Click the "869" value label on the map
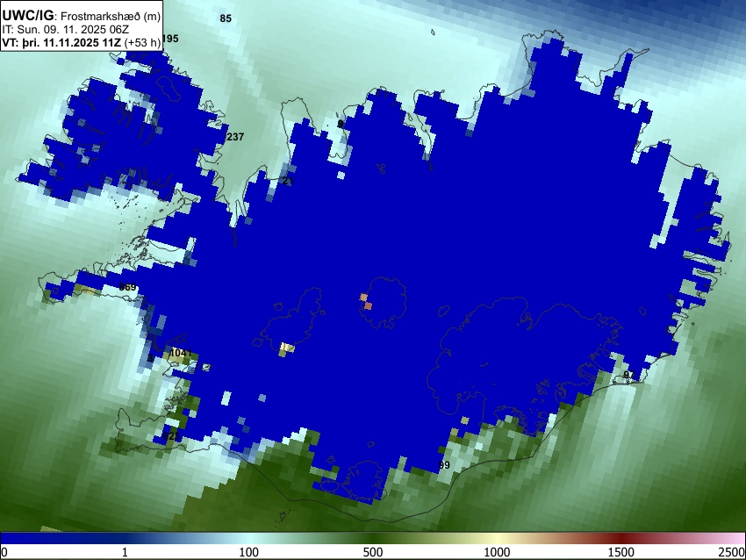746x560 pixels. click(127, 287)
